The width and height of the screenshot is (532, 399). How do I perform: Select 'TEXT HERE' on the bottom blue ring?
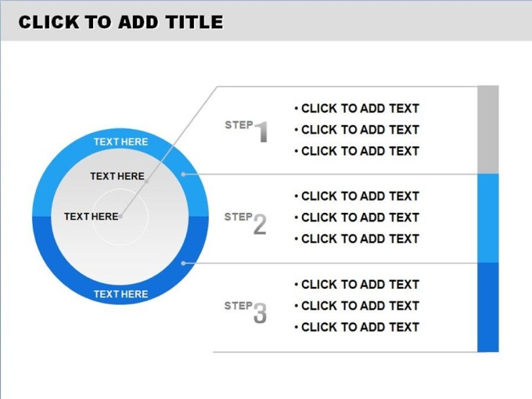click(120, 294)
